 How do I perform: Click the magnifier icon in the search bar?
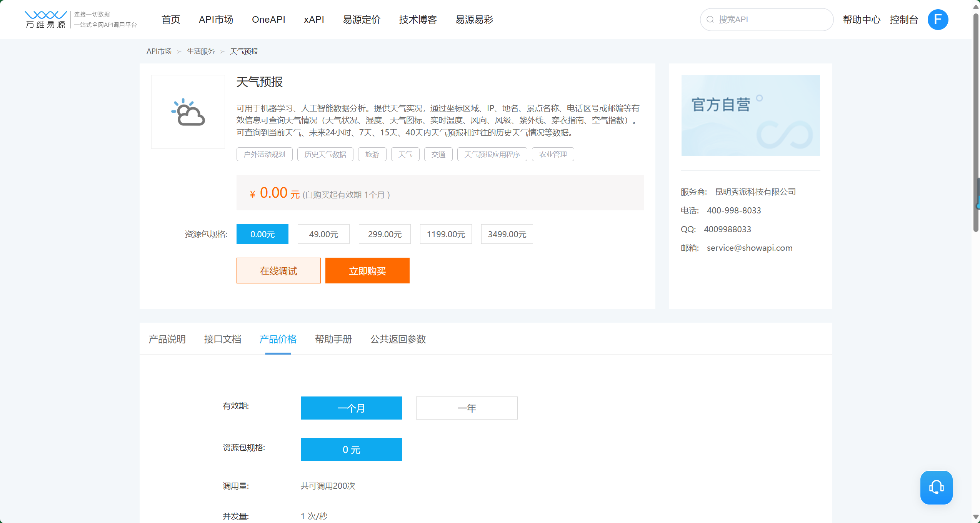[710, 19]
